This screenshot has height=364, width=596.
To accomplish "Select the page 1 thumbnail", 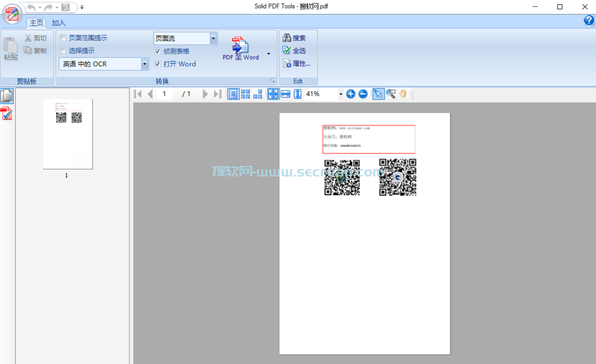I will click(68, 134).
